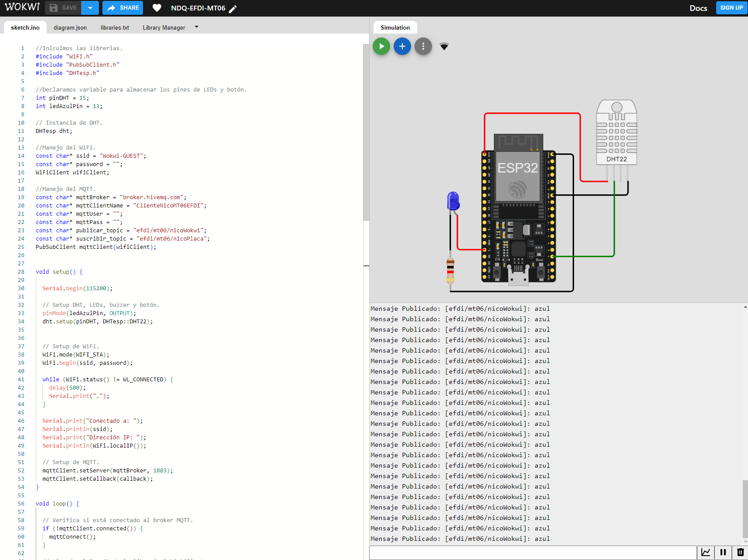The image size is (748, 560).
Task: Click the SIGN UP button
Action: coord(731,8)
